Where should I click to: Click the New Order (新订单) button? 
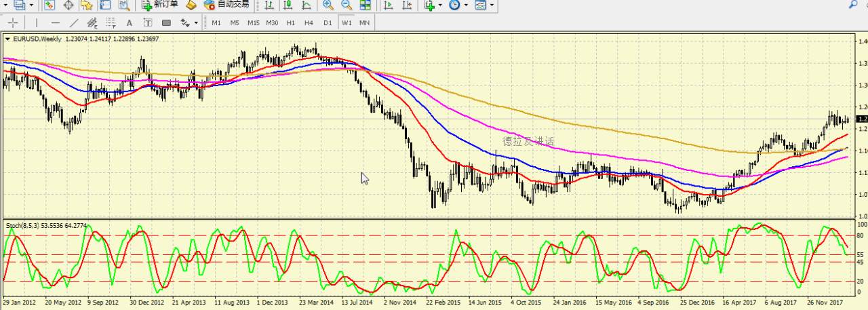[x=160, y=5]
